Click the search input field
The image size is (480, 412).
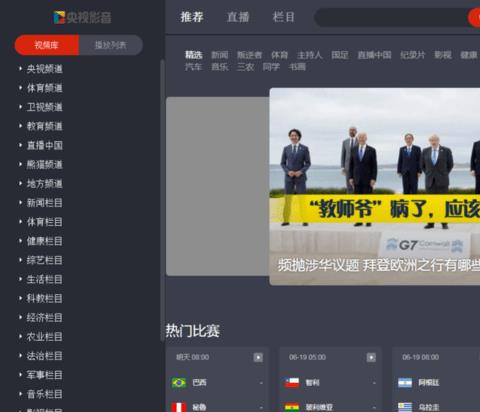(x=392, y=17)
